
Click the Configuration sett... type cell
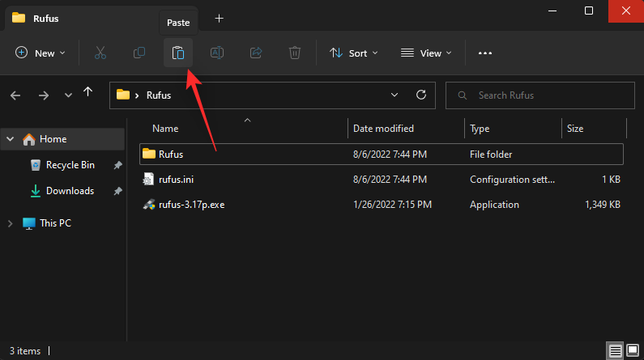[x=512, y=179]
